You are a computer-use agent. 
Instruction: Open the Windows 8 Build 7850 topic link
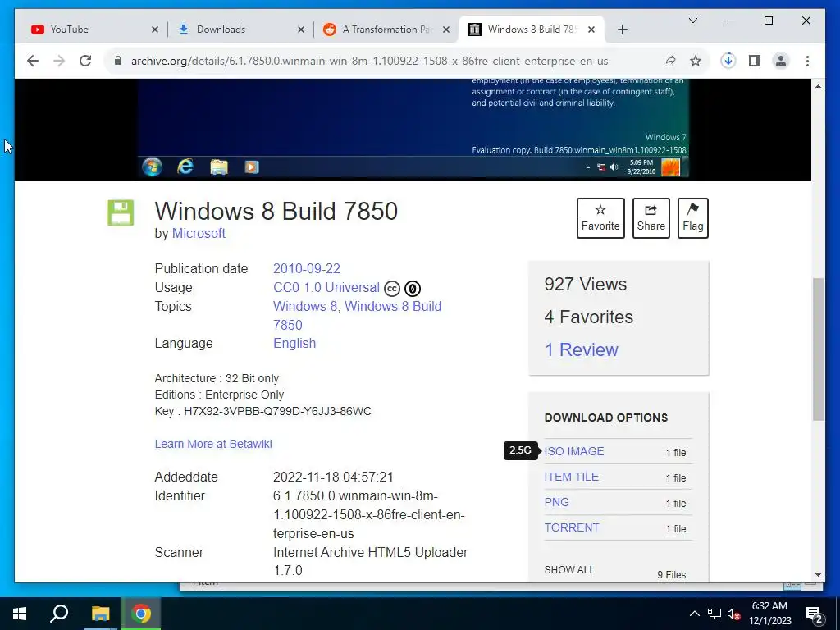tap(393, 307)
